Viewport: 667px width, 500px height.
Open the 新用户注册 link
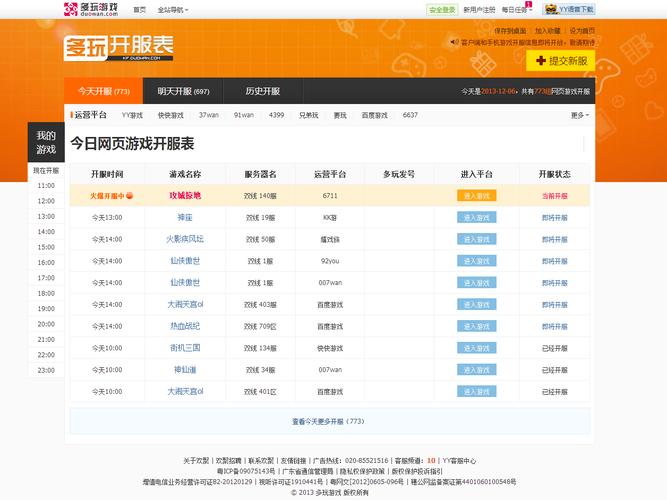(479, 9)
